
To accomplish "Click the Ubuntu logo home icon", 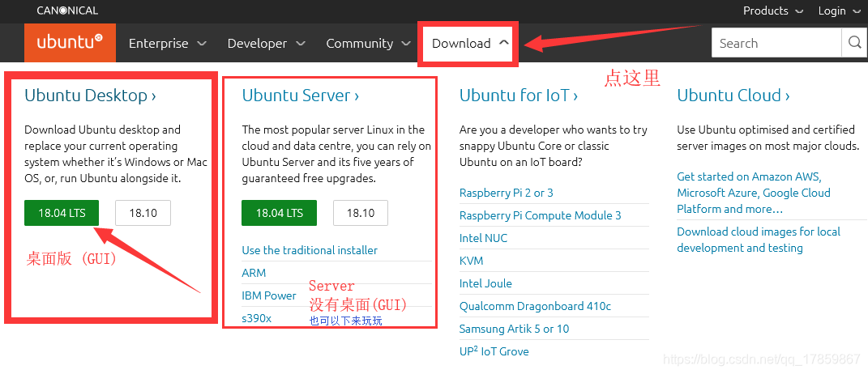I will pos(70,43).
